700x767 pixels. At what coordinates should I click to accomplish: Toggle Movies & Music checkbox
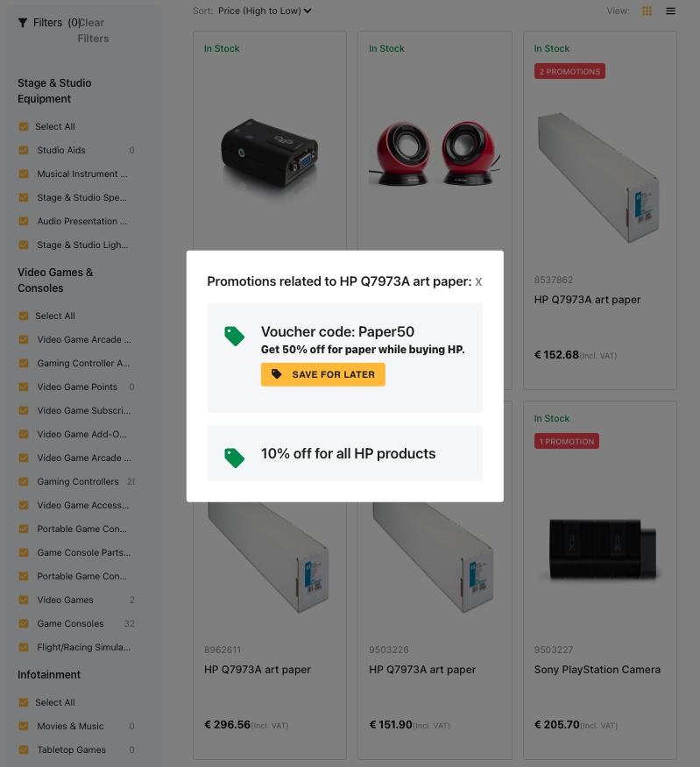click(24, 727)
